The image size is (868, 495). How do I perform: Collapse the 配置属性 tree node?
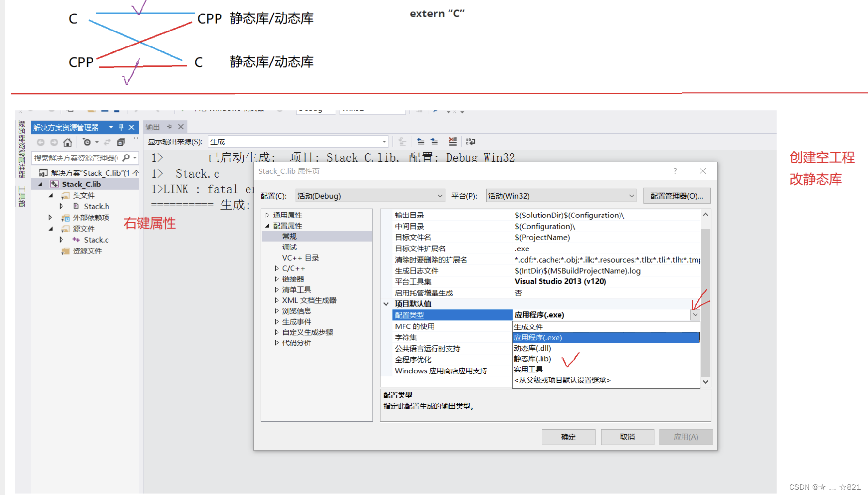pyautogui.click(x=267, y=226)
